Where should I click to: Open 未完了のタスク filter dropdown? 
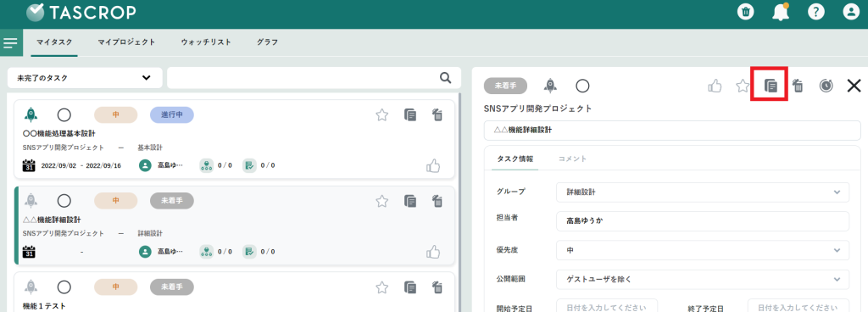pyautogui.click(x=85, y=78)
